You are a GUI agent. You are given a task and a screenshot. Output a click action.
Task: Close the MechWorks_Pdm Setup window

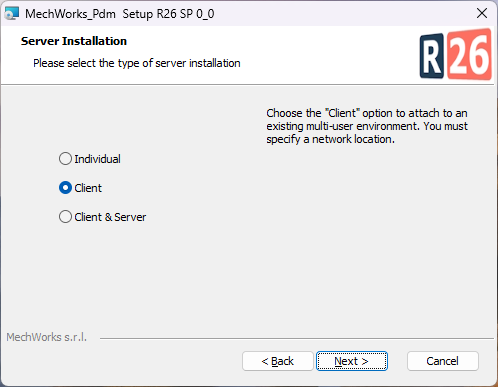click(482, 13)
